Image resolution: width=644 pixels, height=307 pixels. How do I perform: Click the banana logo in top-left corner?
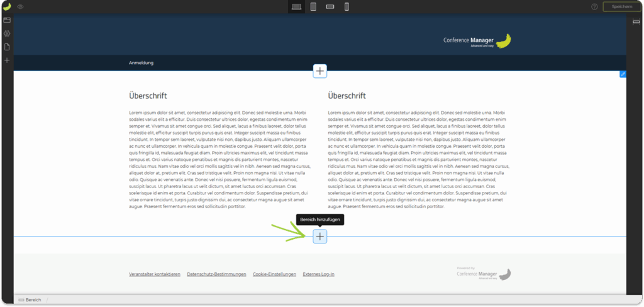point(7,6)
